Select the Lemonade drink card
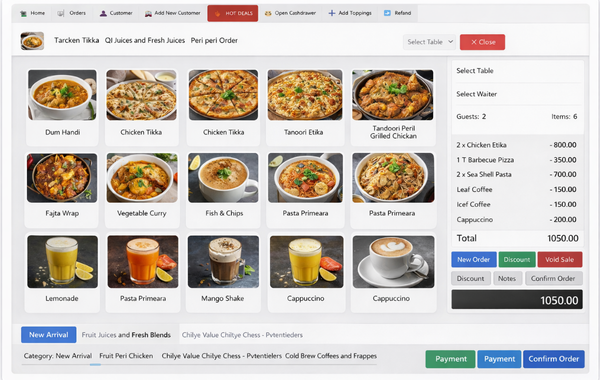The image size is (600, 380). 62,273
